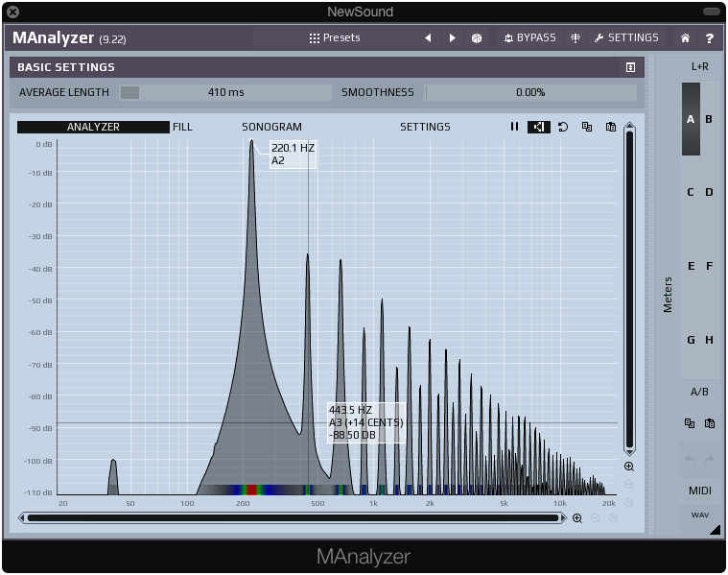
Task: Open the Presets browser
Action: [335, 37]
